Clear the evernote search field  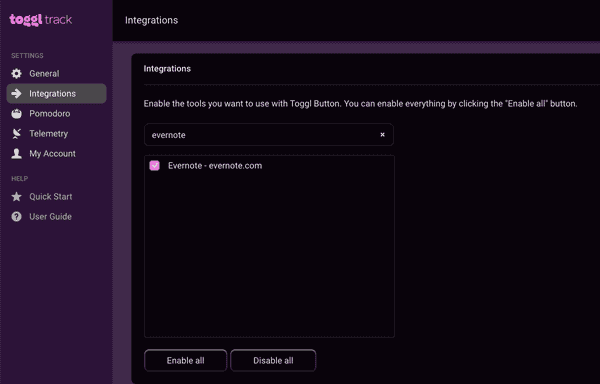(x=382, y=135)
